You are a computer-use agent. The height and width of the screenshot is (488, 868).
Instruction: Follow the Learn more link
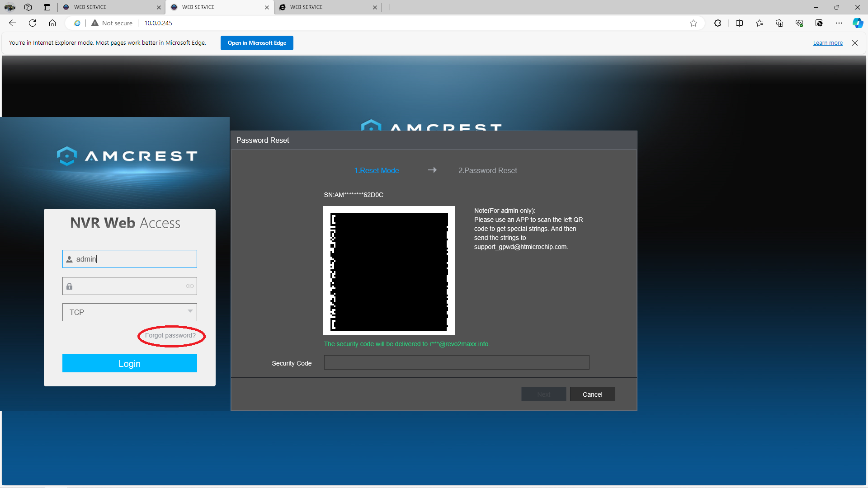(x=828, y=43)
